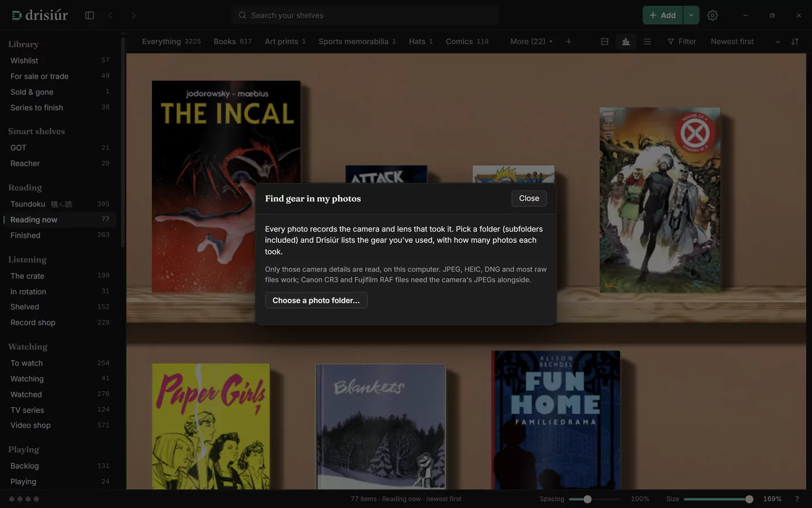
Task: Open the Everything tab
Action: point(171,42)
